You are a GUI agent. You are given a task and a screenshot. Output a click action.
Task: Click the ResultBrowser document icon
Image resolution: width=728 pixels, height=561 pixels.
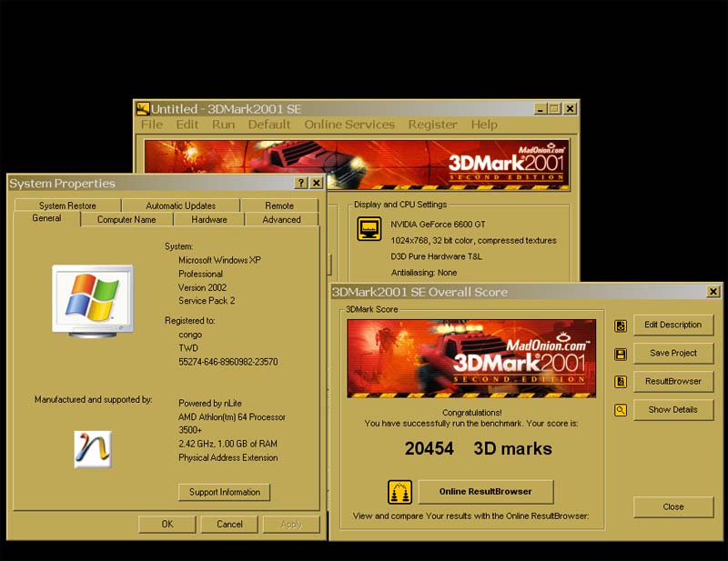click(x=621, y=382)
